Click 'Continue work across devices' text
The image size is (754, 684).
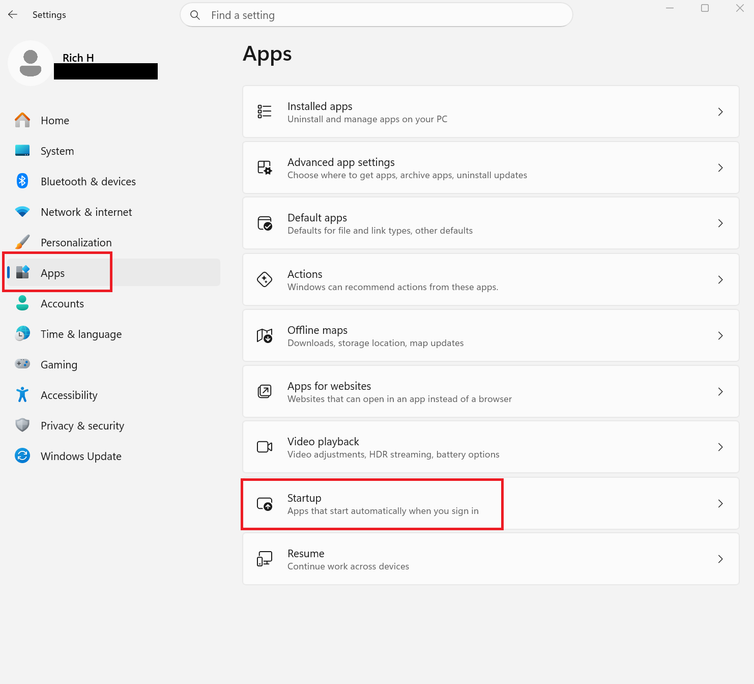(348, 567)
